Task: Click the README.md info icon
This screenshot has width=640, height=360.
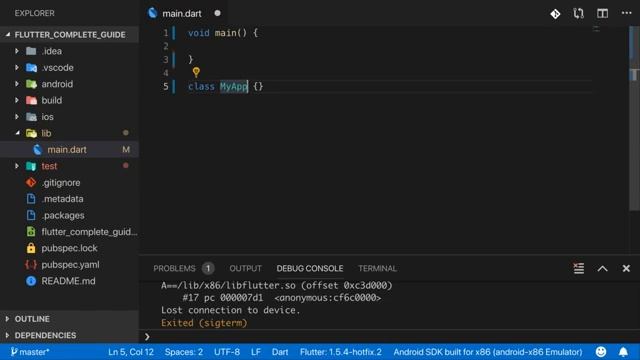Action: pyautogui.click(x=31, y=281)
